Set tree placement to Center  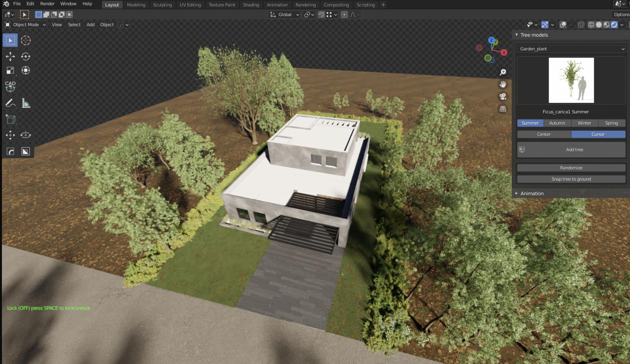click(544, 134)
